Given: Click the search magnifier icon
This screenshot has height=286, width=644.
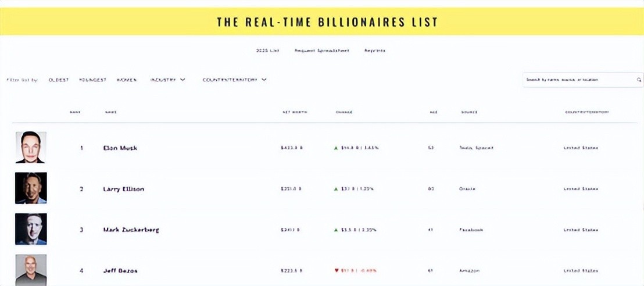Looking at the screenshot, I should [639, 80].
